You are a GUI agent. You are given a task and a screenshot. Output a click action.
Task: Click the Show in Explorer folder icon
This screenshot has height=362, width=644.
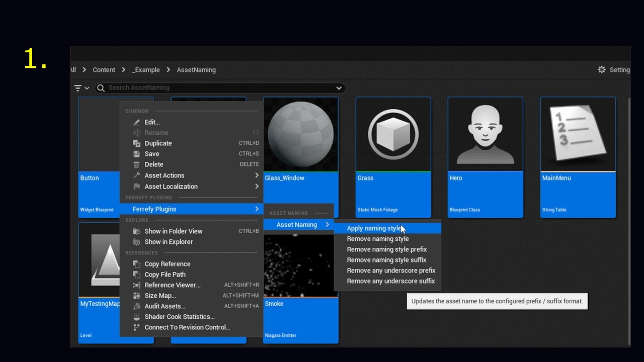pos(136,242)
